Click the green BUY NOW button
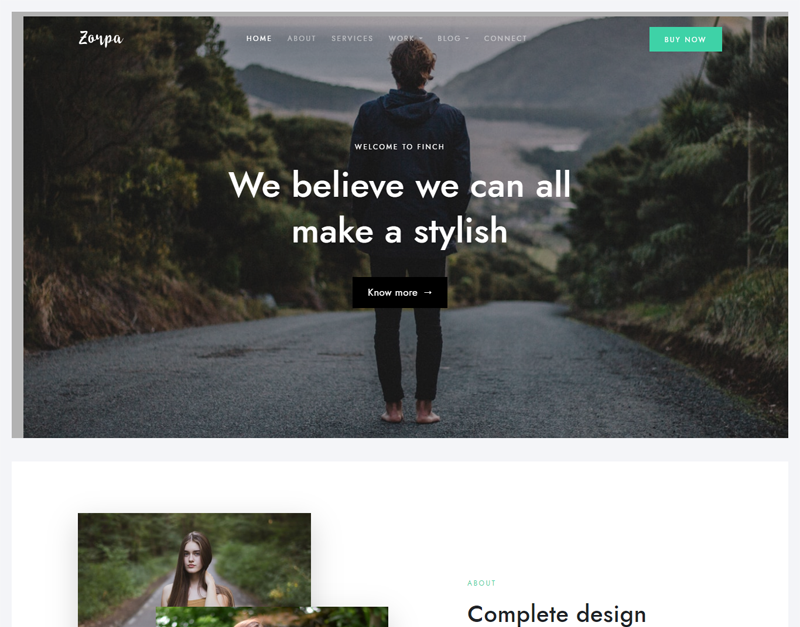 pyautogui.click(x=685, y=39)
